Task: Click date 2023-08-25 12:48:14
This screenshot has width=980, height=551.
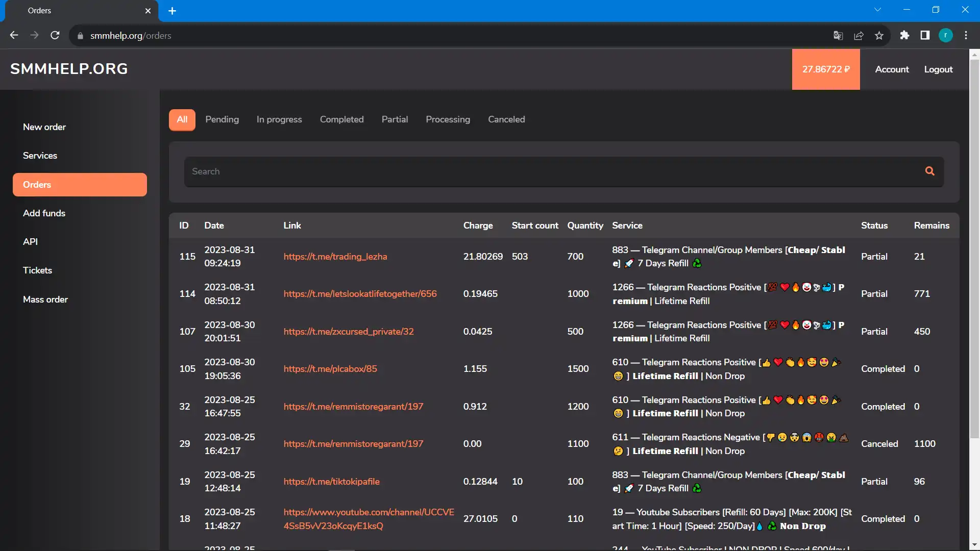Action: click(230, 482)
